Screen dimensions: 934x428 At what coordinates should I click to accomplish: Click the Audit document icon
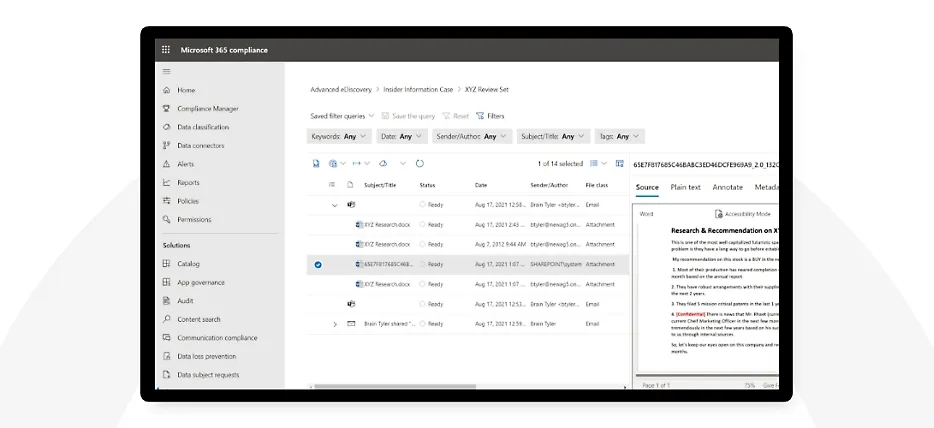point(166,301)
